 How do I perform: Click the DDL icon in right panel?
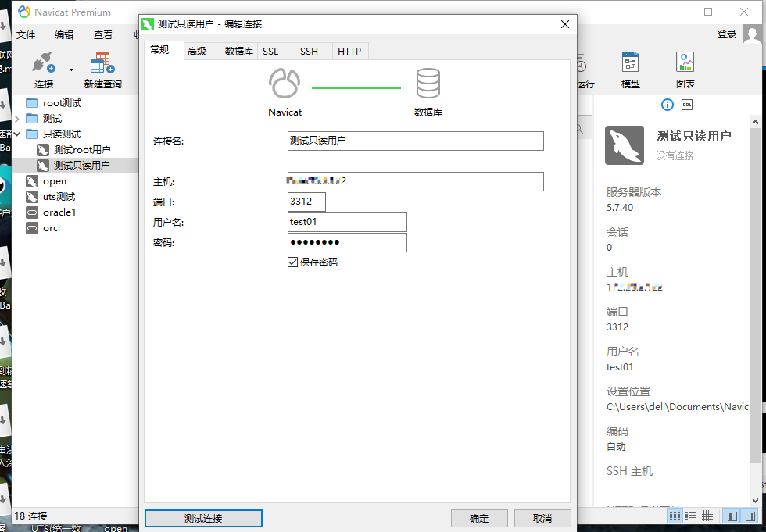click(x=687, y=105)
